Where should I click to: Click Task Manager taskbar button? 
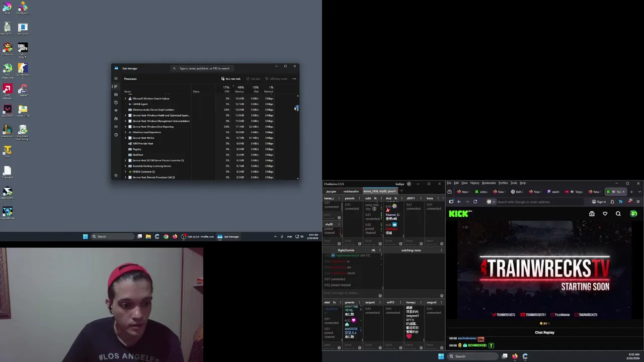[228, 236]
